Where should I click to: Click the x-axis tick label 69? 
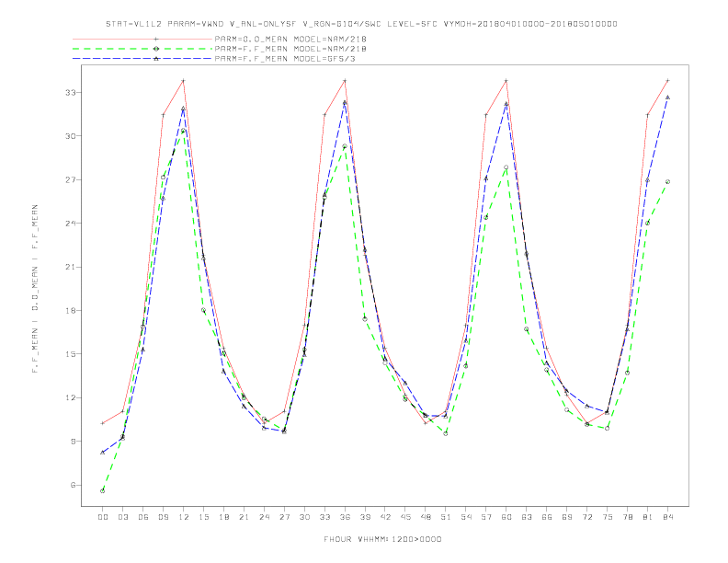click(x=567, y=517)
